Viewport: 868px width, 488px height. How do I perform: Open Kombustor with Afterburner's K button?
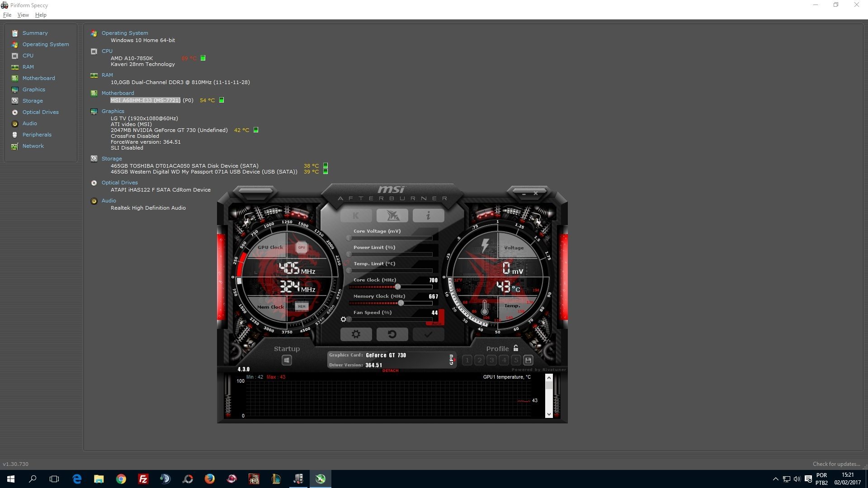pyautogui.click(x=356, y=216)
